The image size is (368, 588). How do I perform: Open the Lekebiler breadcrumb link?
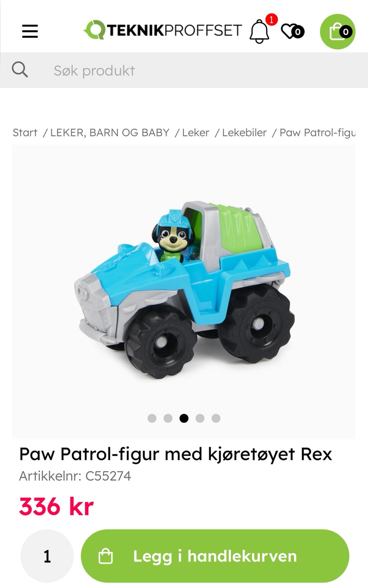[244, 132]
